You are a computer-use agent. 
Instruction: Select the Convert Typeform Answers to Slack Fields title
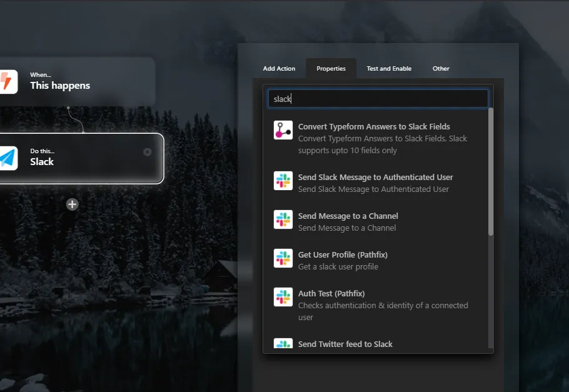(374, 126)
